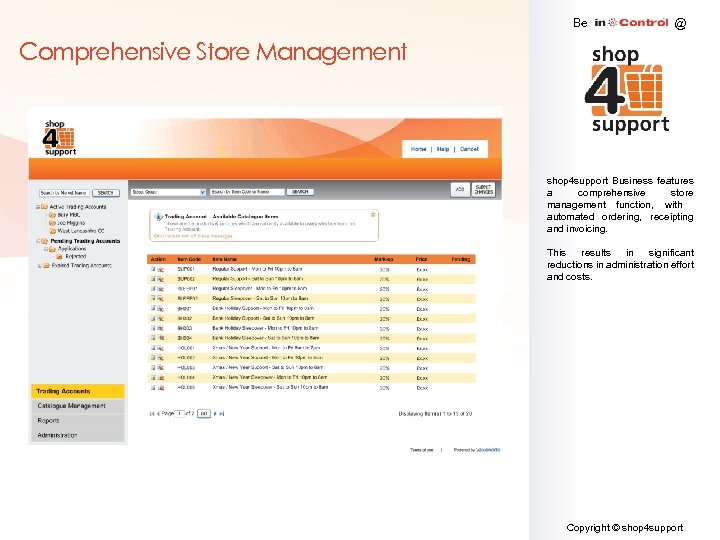Edit the Bank Holiday Support Mon to Fri row

153,309
